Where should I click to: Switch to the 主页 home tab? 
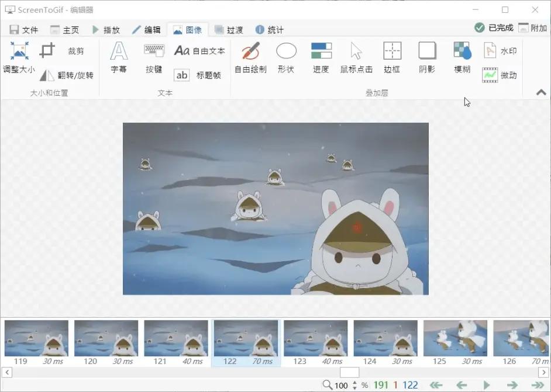64,30
